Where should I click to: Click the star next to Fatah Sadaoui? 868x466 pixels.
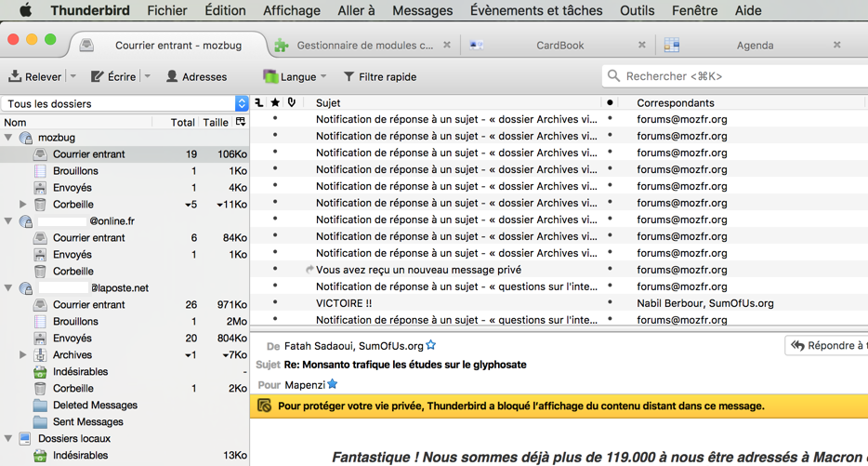[431, 345]
